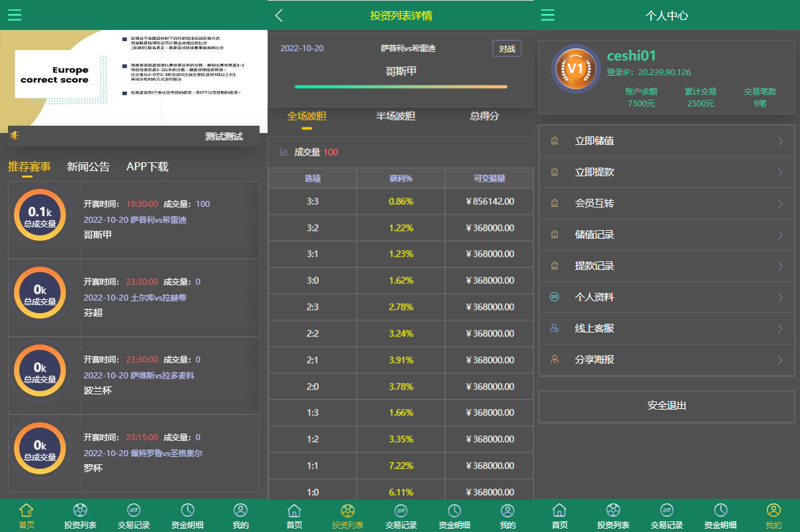Click the 安全退出 logout button
The width and height of the screenshot is (800, 532).
tap(666, 406)
